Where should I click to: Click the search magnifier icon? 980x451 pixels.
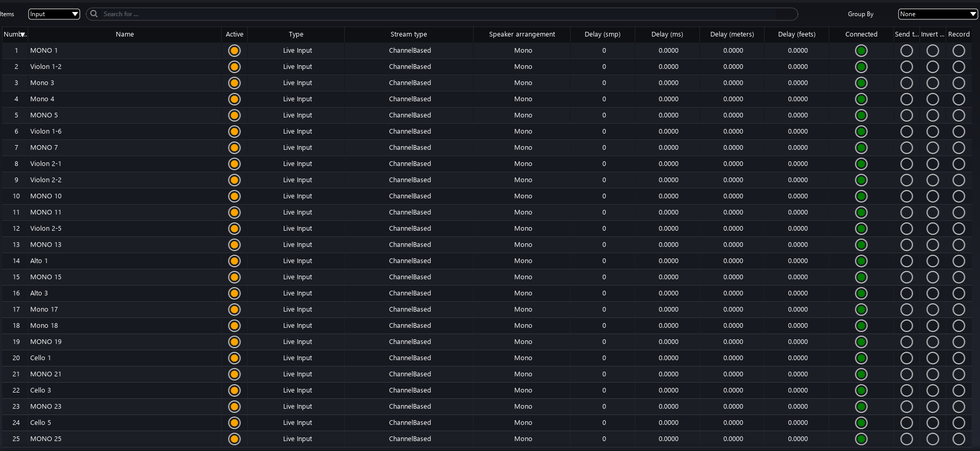(x=94, y=14)
